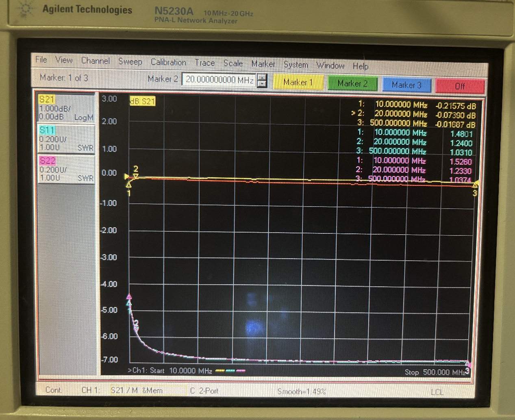Screen dimensions: 515x420
Task: Activate the green Marker 2 toolbar button
Action: (x=352, y=84)
